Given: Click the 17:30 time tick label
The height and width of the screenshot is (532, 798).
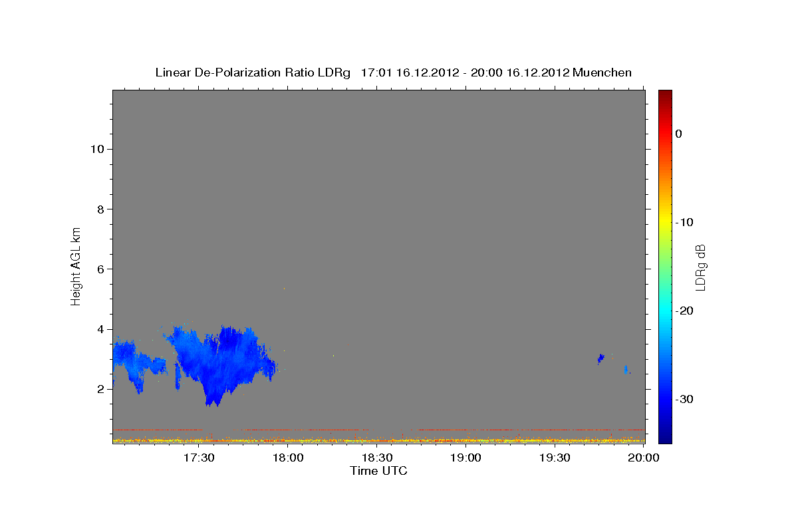Looking at the screenshot, I should point(199,458).
